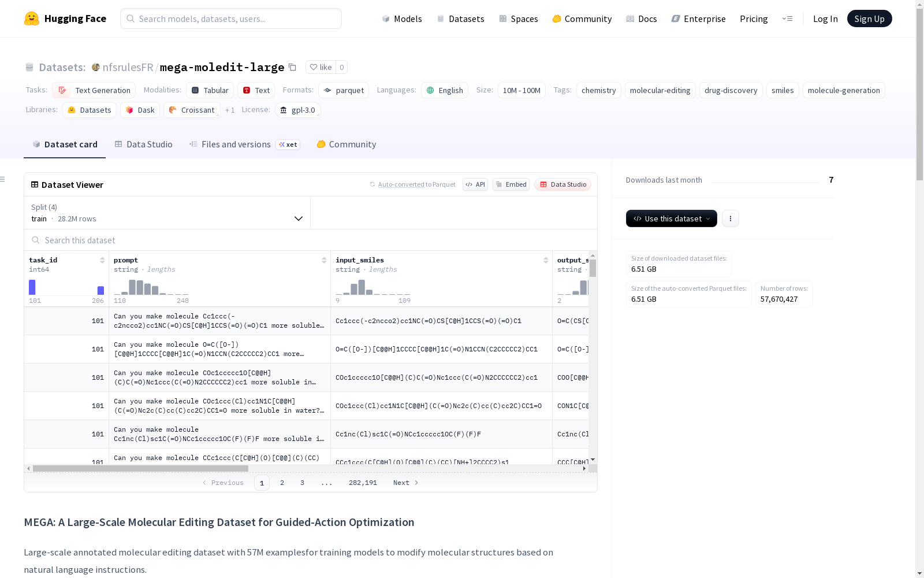Open the Croissant library tag
The height and width of the screenshot is (578, 924).
tap(192, 110)
